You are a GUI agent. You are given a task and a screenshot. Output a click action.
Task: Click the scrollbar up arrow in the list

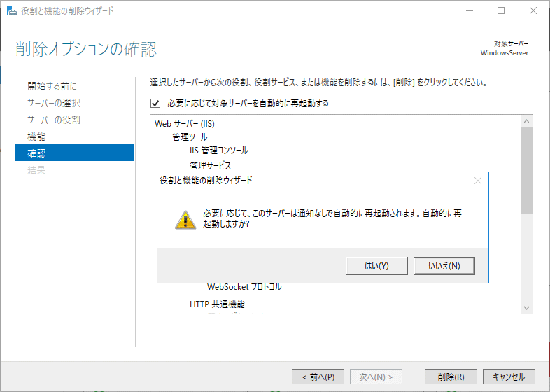tap(527, 122)
